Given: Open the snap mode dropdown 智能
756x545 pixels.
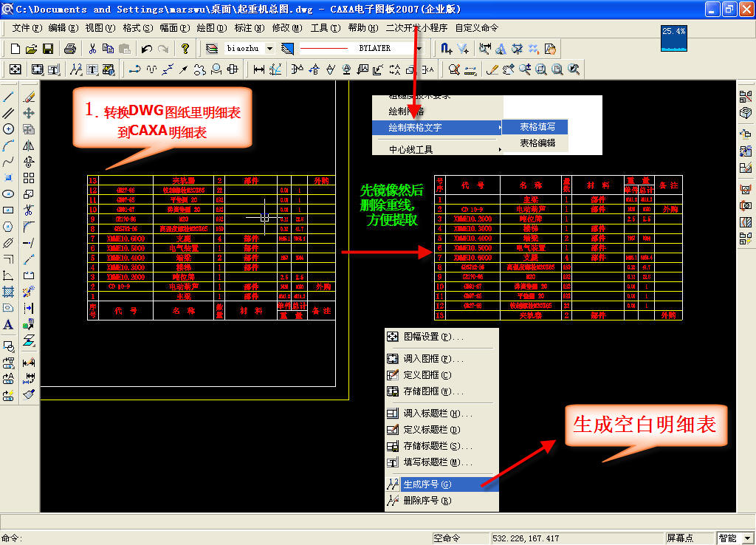Looking at the screenshot, I should [748, 538].
